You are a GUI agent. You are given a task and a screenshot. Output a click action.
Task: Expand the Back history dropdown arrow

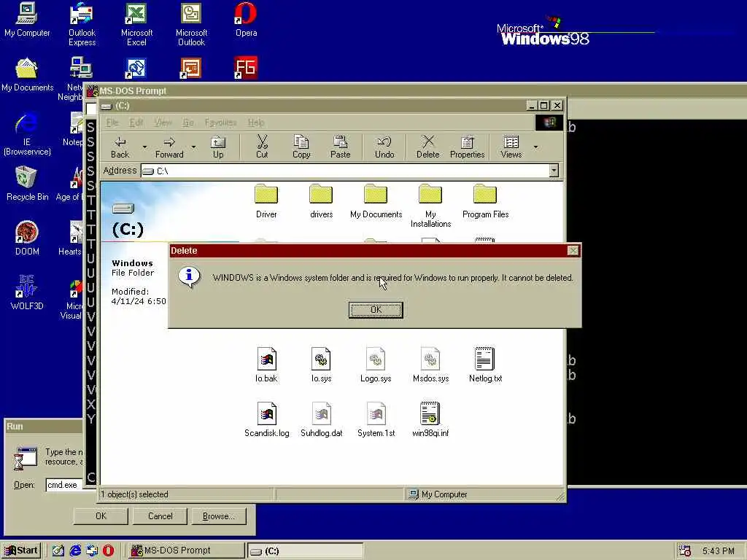[145, 147]
